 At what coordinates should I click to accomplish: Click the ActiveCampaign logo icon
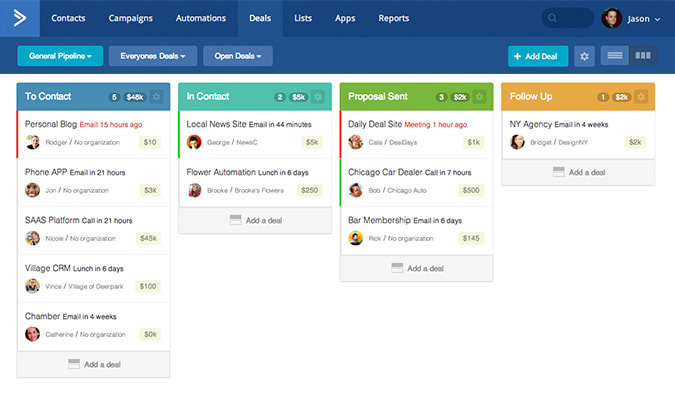point(20,18)
